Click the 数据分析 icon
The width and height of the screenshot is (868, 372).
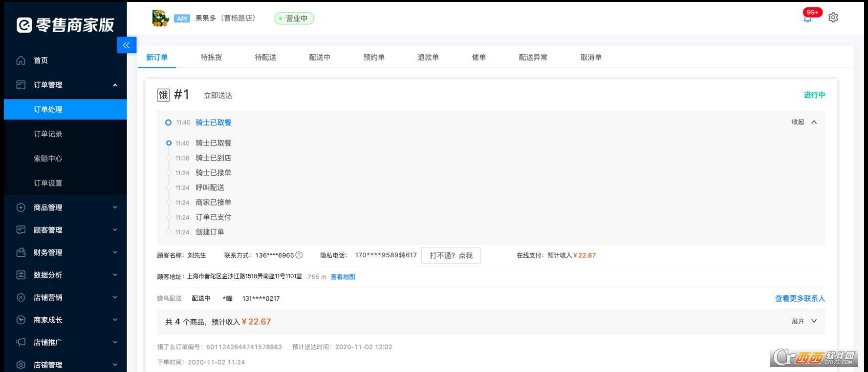21,275
